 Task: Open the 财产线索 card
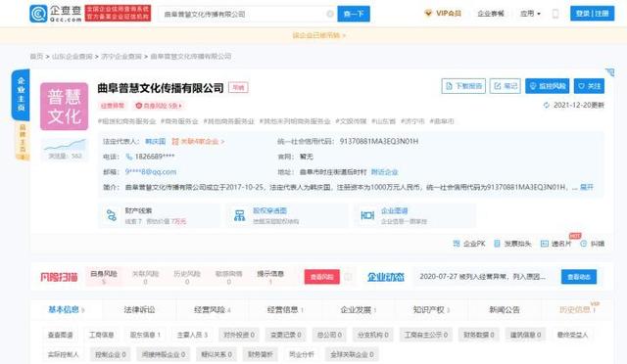click(x=159, y=215)
